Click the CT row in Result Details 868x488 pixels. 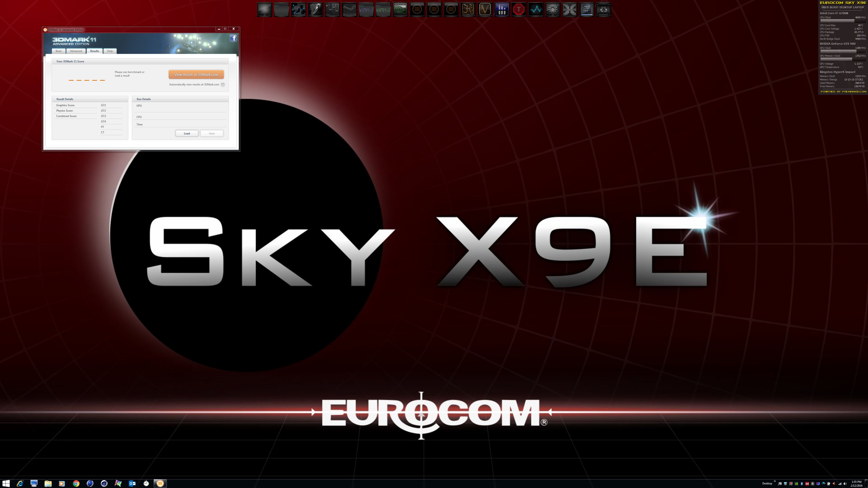(x=111, y=132)
